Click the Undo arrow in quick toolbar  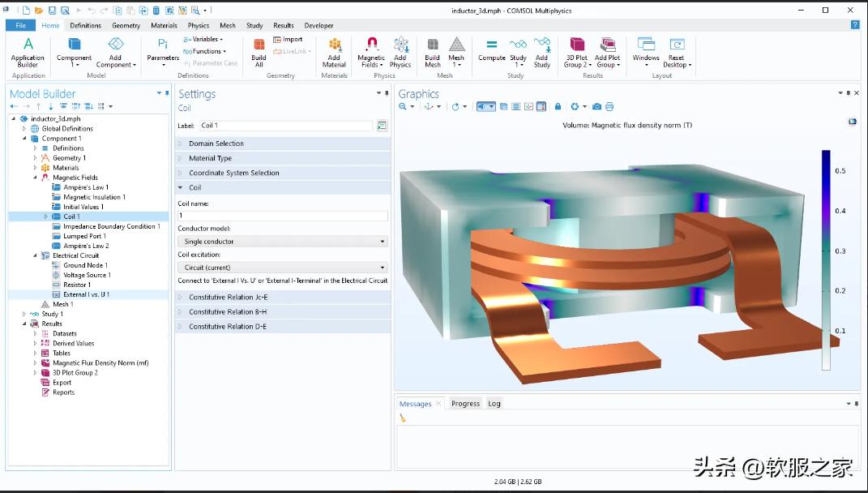(92, 11)
